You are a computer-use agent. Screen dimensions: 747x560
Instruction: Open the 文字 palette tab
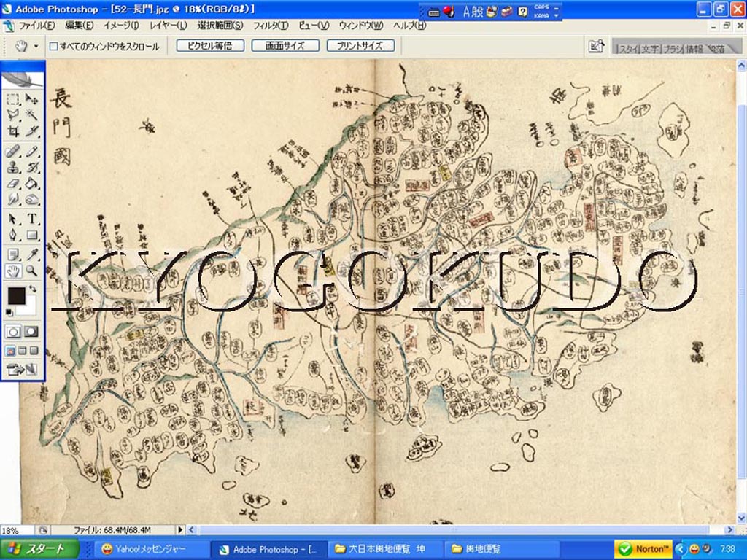tap(650, 48)
